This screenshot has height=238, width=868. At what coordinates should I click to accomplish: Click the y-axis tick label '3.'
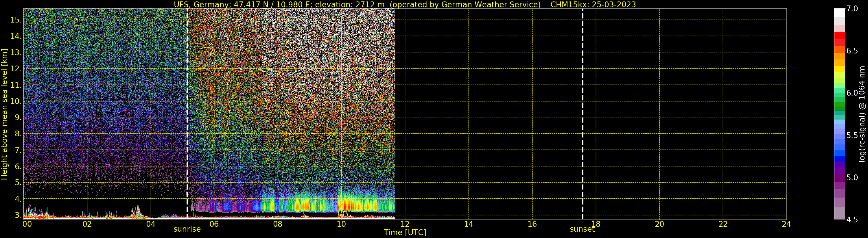[x=18, y=215]
